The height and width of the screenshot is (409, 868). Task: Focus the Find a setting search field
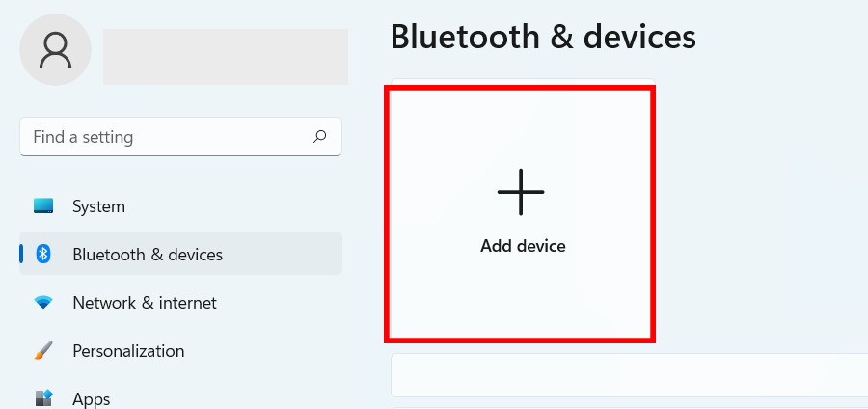[180, 137]
